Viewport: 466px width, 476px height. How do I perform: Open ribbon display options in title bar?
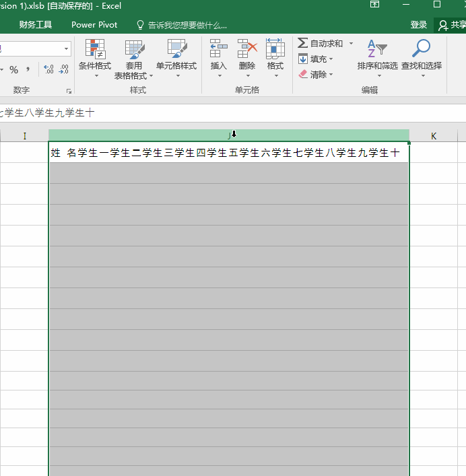click(x=374, y=4)
